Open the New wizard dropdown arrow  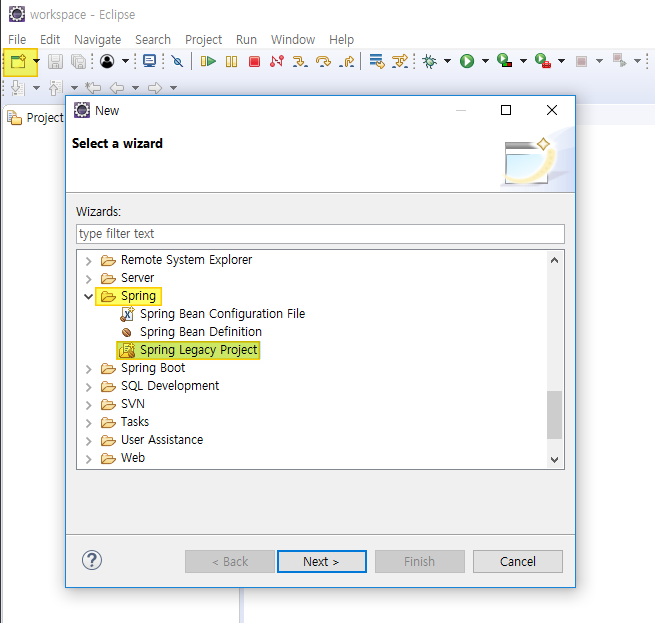[36, 61]
